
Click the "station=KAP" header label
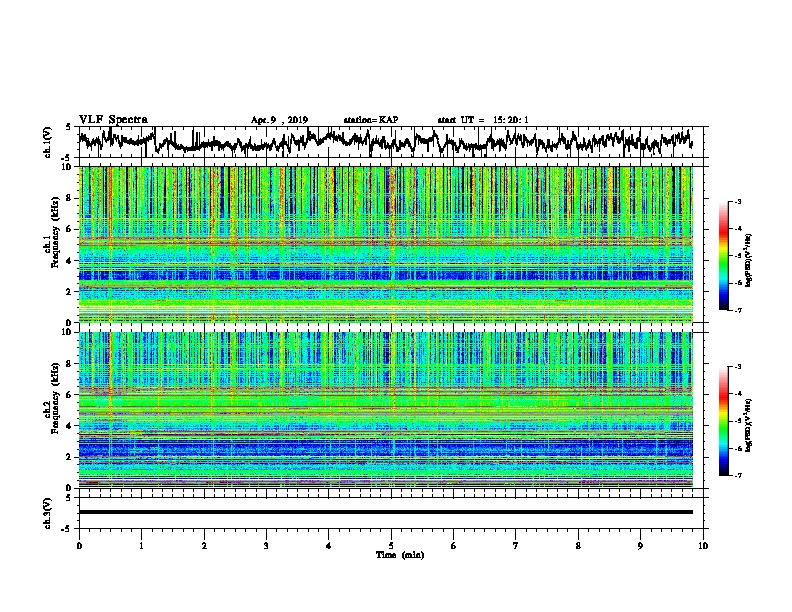point(371,120)
